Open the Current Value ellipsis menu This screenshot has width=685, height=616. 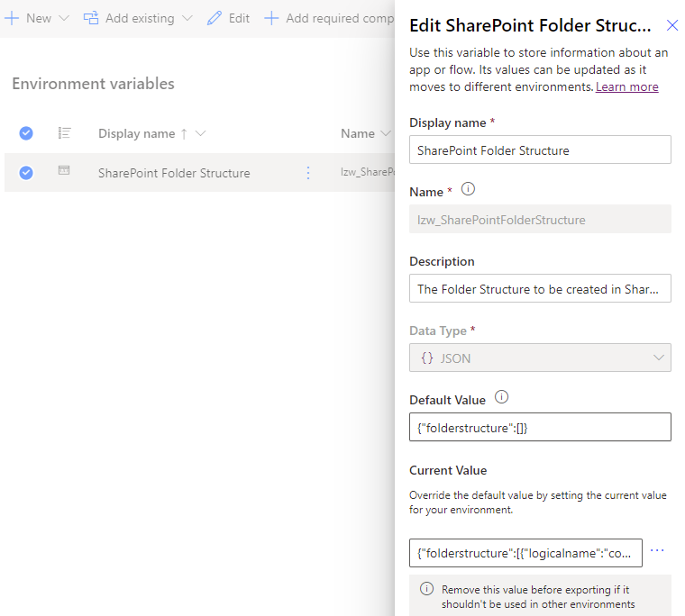point(657,551)
